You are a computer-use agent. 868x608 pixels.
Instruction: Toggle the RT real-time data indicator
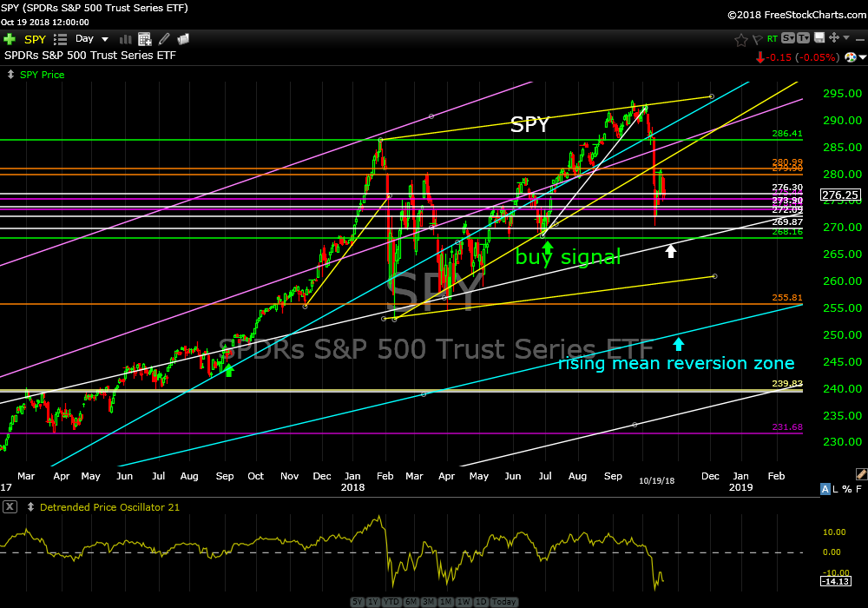pos(771,39)
